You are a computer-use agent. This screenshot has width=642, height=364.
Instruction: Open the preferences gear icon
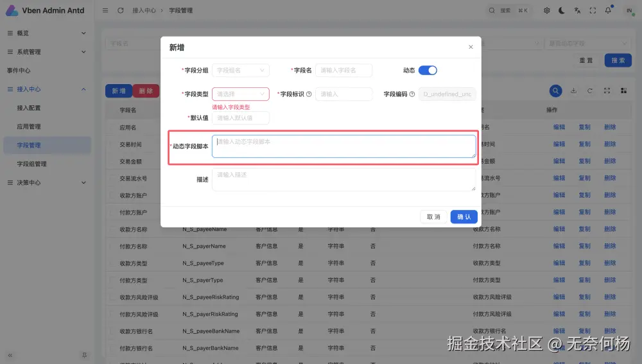click(x=546, y=10)
